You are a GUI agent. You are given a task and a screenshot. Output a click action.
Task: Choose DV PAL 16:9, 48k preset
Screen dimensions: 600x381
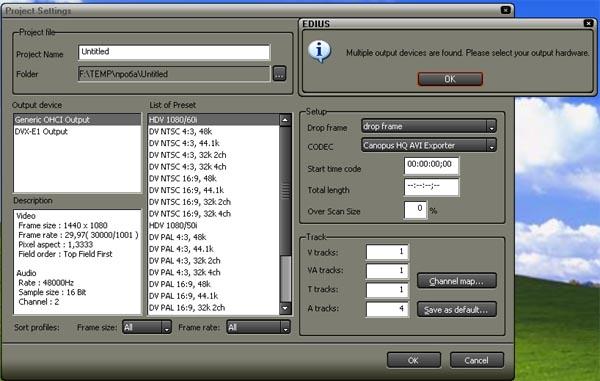[x=214, y=284]
